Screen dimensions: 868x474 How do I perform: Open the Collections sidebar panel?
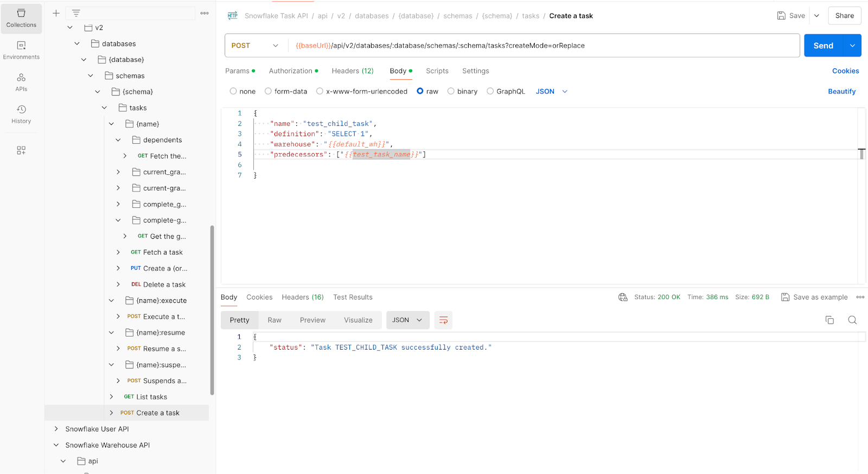coord(21,18)
